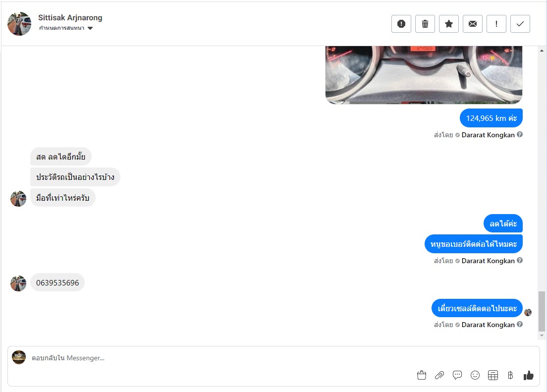547x392 pixels.
Task: Click the help icon beside last Dararat Kongkan
Action: click(x=520, y=324)
